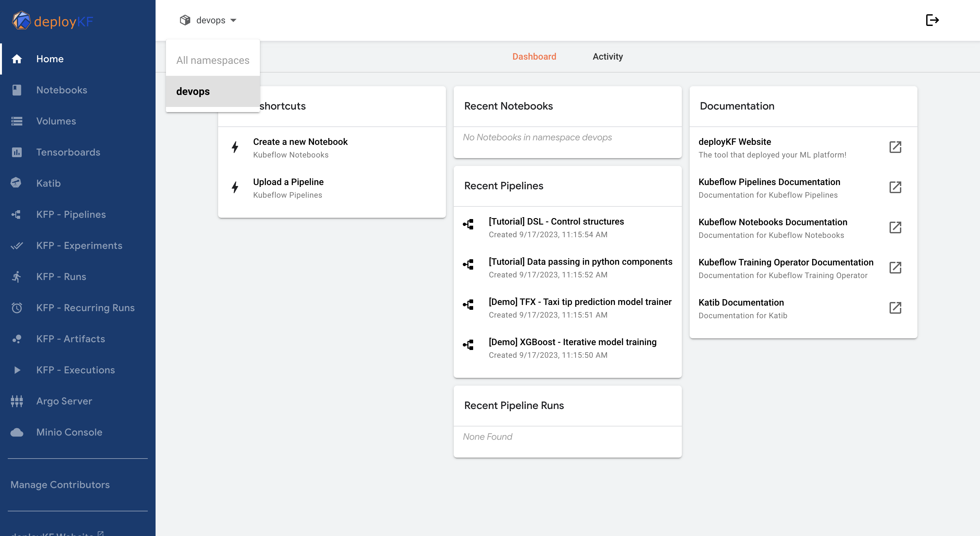Switch to the Dashboard tab

[x=534, y=56]
